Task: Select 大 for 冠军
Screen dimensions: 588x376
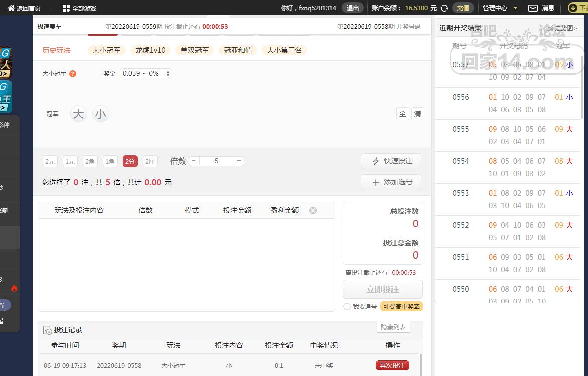Action: 78,114
